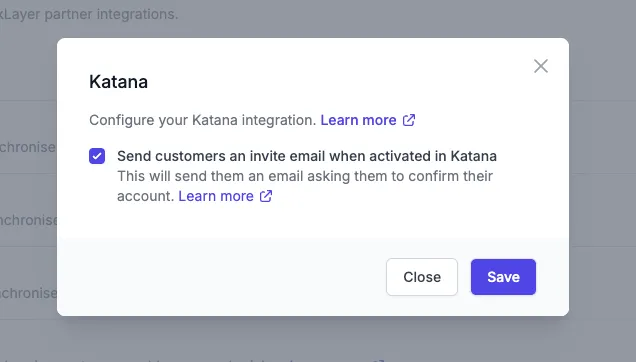Click the second dimmed chronise row behind the dialog
The width and height of the screenshot is (636, 362).
coord(28,220)
